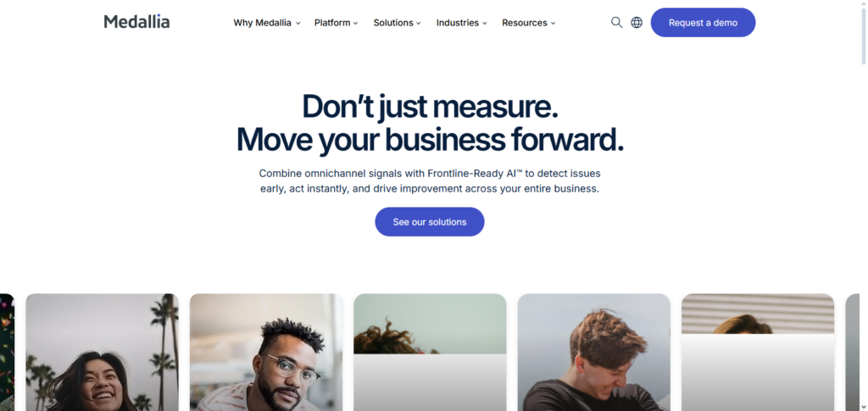
Task: Click the Request a demo button
Action: (x=703, y=23)
